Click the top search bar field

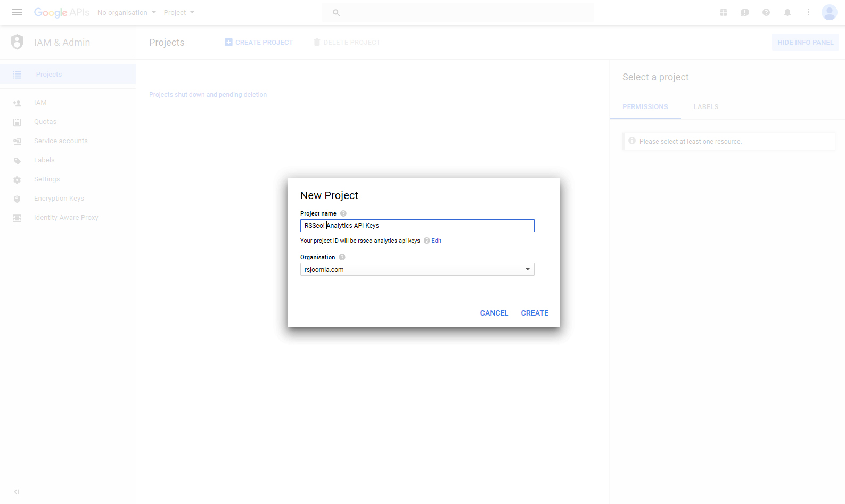458,12
